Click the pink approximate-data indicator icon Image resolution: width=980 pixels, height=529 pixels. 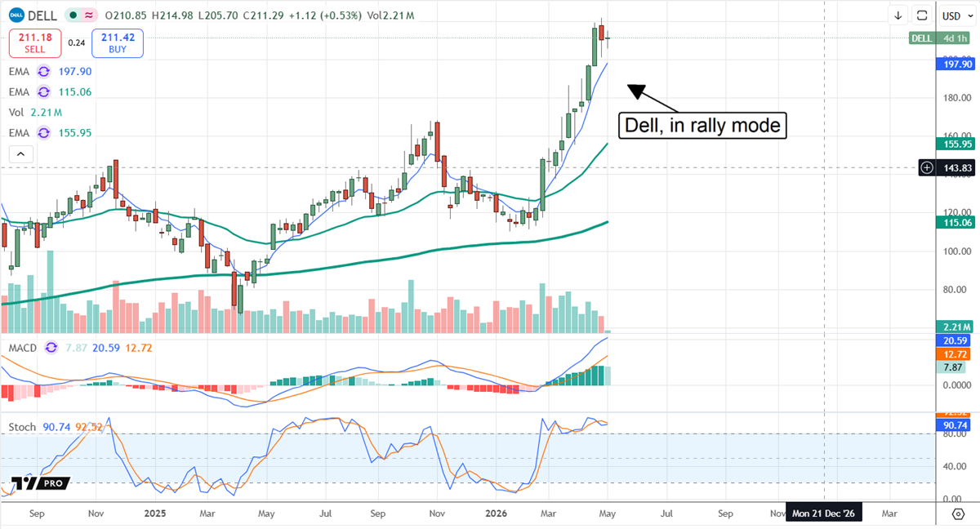point(87,15)
